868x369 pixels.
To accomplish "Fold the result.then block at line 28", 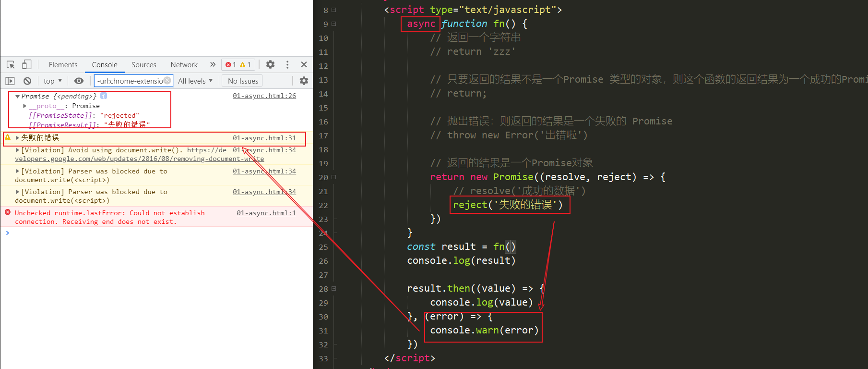I will pyautogui.click(x=334, y=288).
